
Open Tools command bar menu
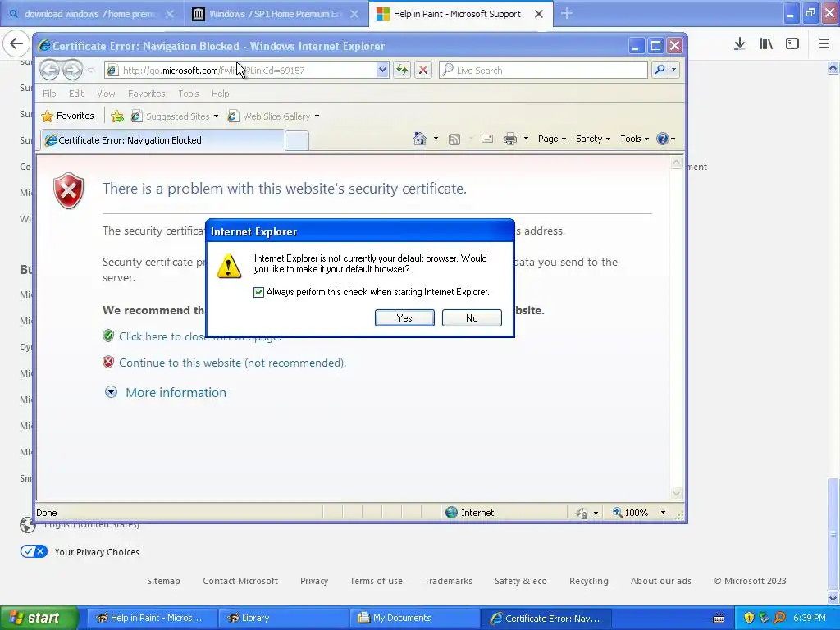[x=635, y=139]
